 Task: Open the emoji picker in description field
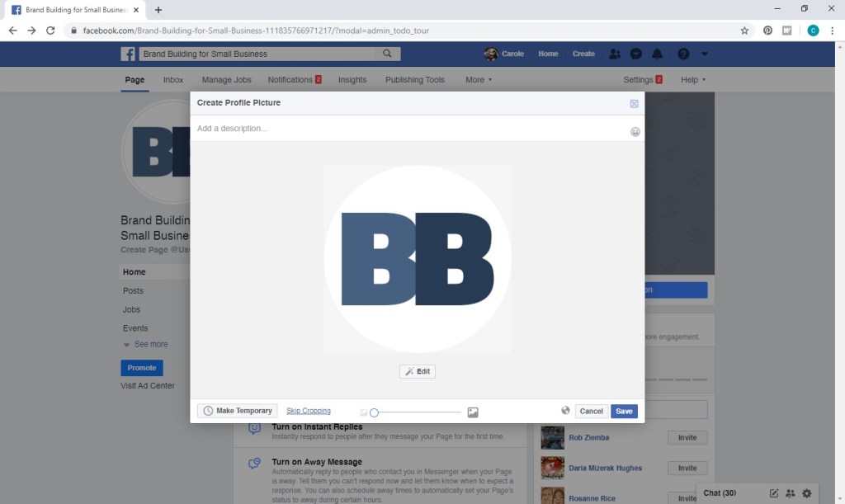coord(635,131)
